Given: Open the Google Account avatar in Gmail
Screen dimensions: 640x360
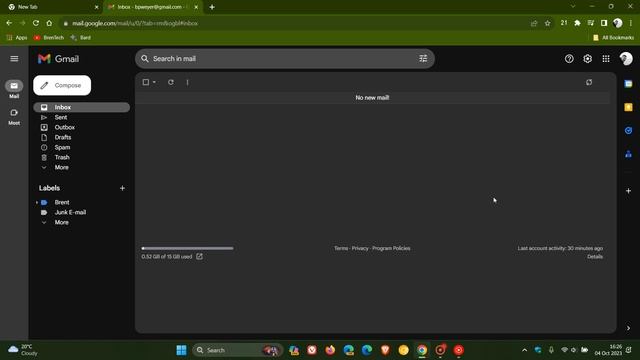Looking at the screenshot, I should [626, 59].
